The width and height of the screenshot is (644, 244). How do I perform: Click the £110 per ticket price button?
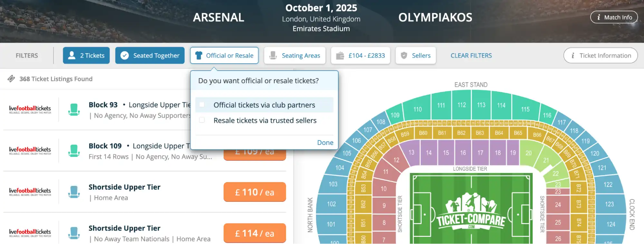[255, 192]
